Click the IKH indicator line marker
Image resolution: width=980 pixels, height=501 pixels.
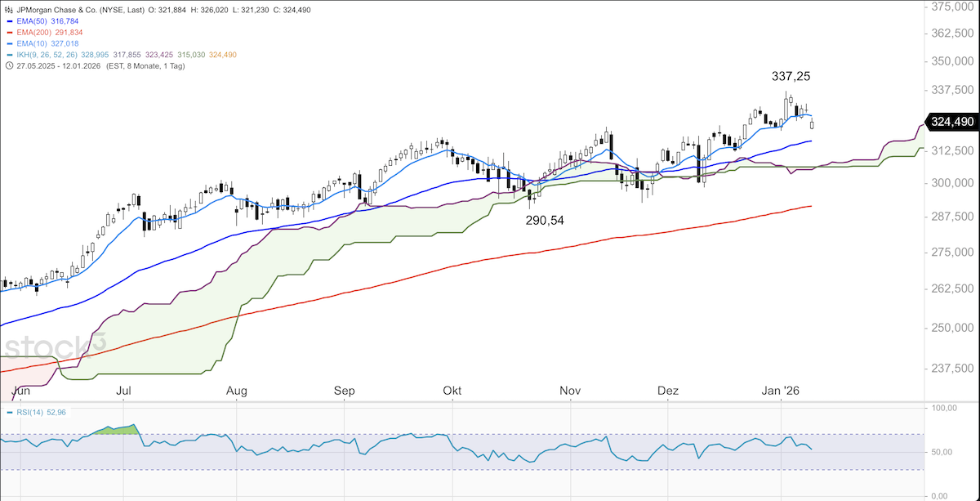pyautogui.click(x=9, y=55)
